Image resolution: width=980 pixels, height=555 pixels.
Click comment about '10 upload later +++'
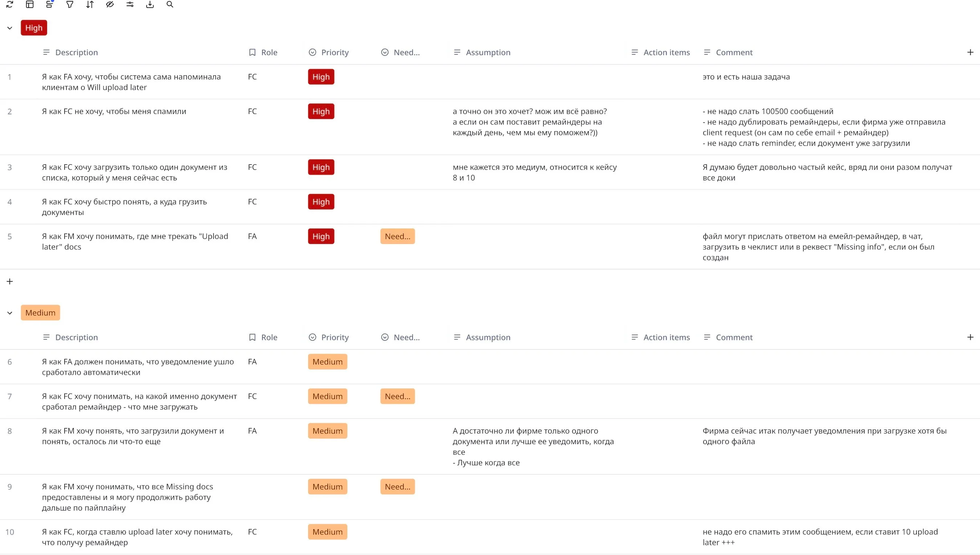[x=820, y=537]
